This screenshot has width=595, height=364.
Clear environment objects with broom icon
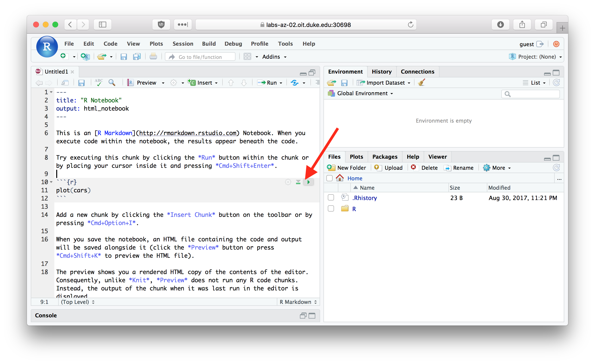tap(421, 83)
